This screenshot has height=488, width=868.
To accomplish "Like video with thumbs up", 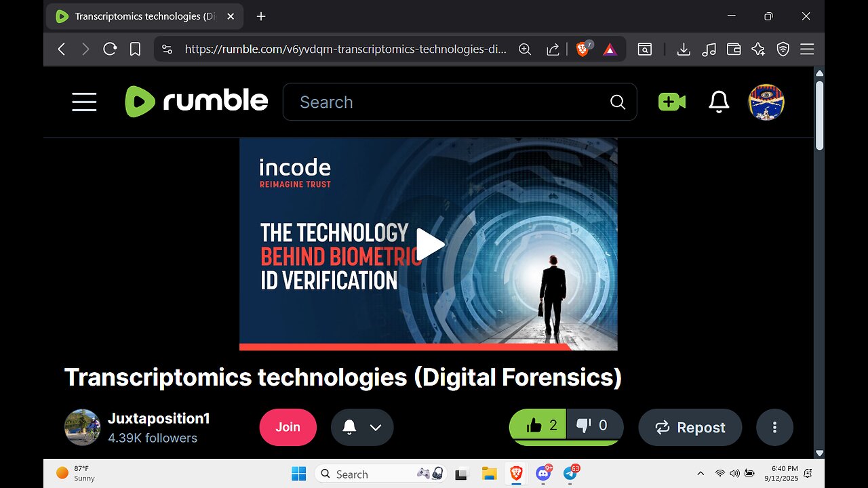I will pos(538,426).
